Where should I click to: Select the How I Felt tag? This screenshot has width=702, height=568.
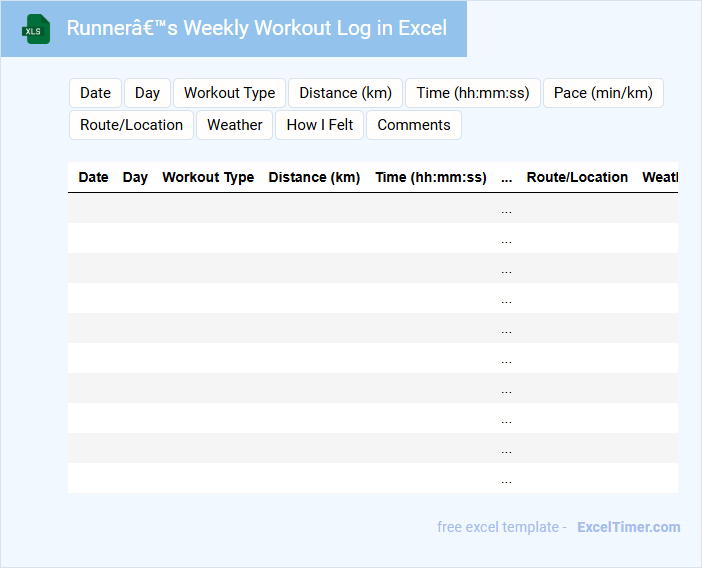(319, 125)
